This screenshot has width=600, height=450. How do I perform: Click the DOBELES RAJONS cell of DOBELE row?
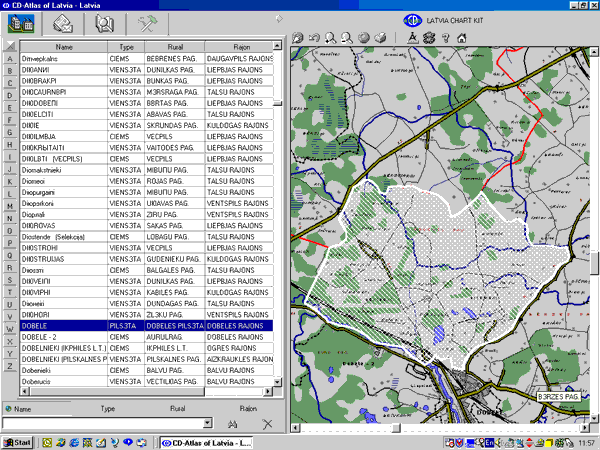click(239, 326)
